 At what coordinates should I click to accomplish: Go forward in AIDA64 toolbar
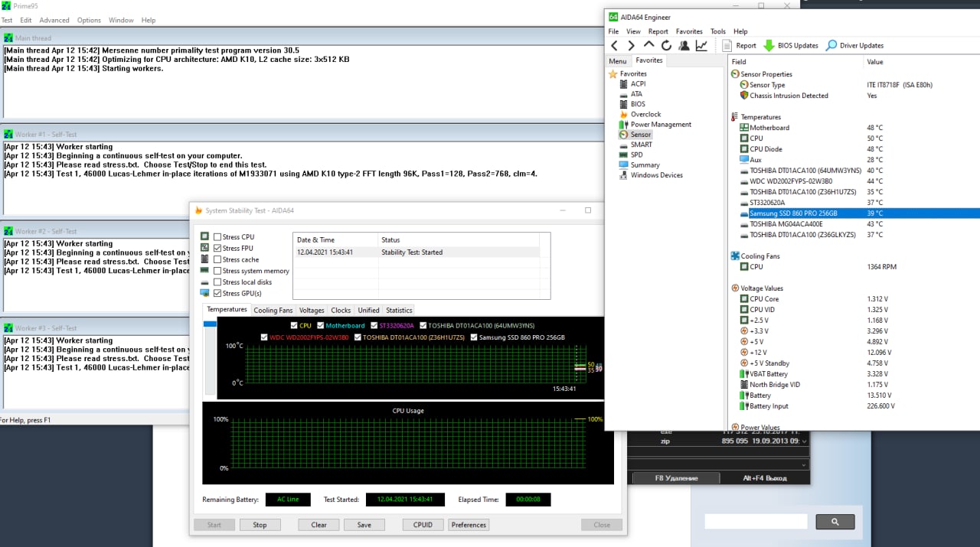pyautogui.click(x=631, y=45)
